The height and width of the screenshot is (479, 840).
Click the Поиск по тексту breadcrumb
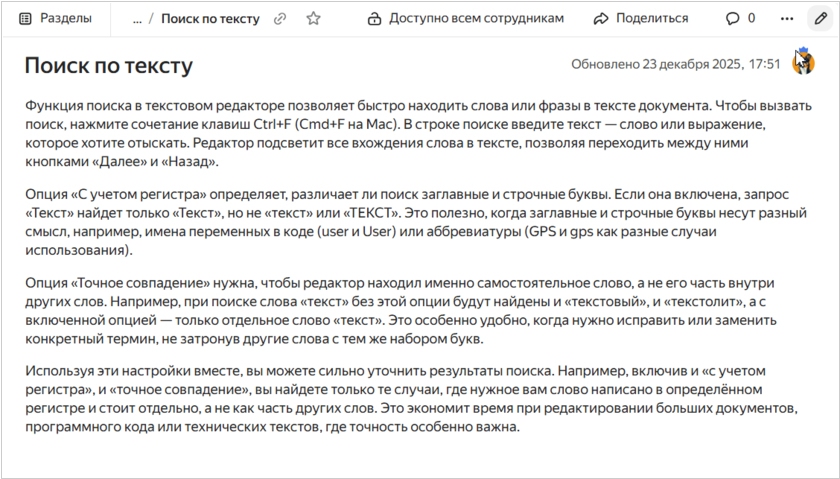pyautogui.click(x=210, y=19)
